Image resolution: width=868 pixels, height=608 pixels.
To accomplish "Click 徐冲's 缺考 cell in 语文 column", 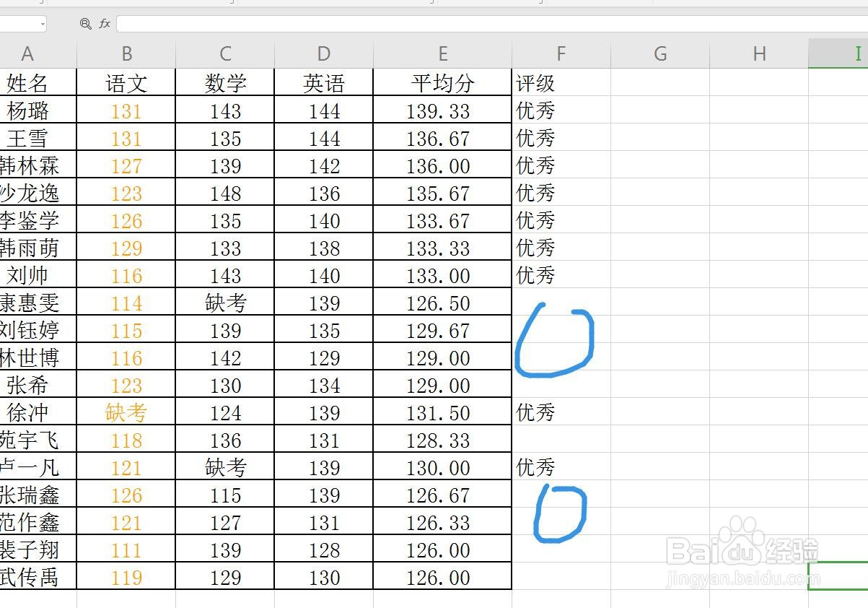I will [x=126, y=412].
